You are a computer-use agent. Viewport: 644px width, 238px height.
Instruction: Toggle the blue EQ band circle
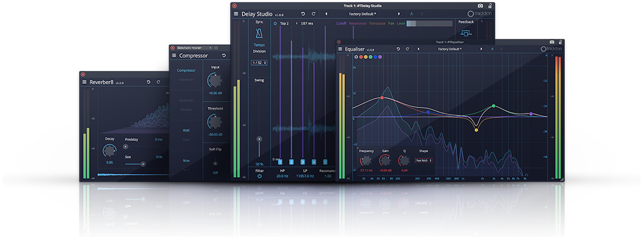pos(376,57)
